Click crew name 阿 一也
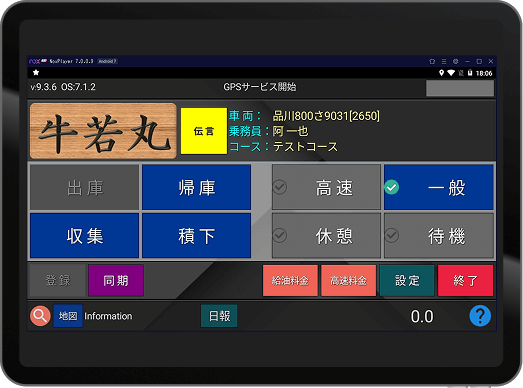Screen dimensions: 523x388 click(290, 131)
